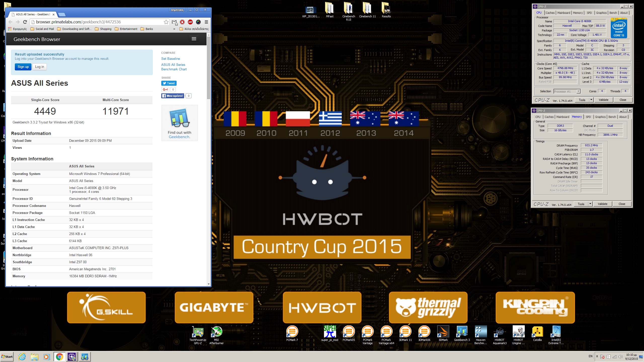
Task: Expand hidden bookmarks with the » chevron
Action: tap(174, 29)
